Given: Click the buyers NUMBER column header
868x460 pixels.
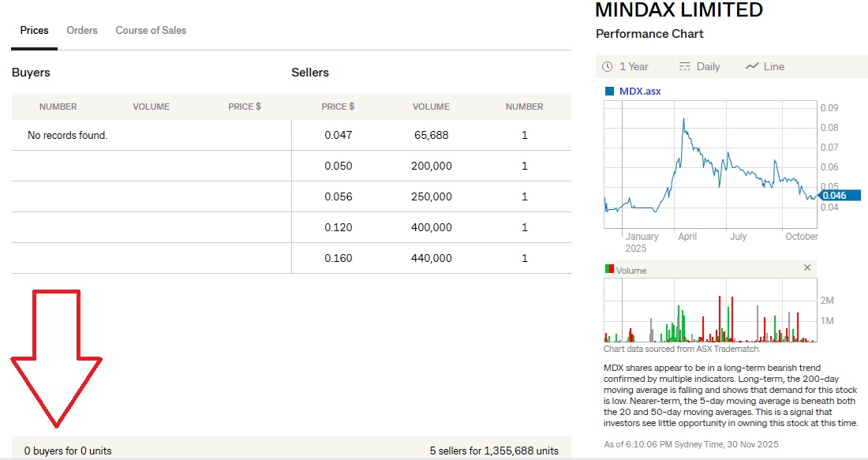Looking at the screenshot, I should (58, 107).
